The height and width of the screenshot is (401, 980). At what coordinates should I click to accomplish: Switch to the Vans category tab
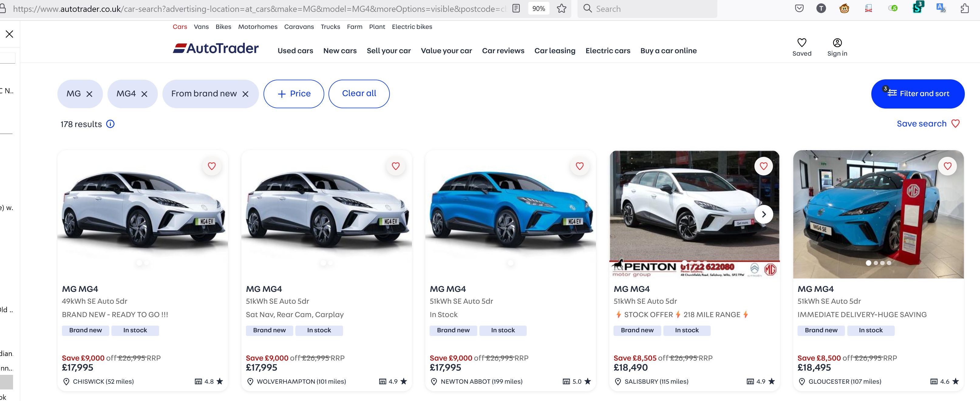[x=201, y=27]
